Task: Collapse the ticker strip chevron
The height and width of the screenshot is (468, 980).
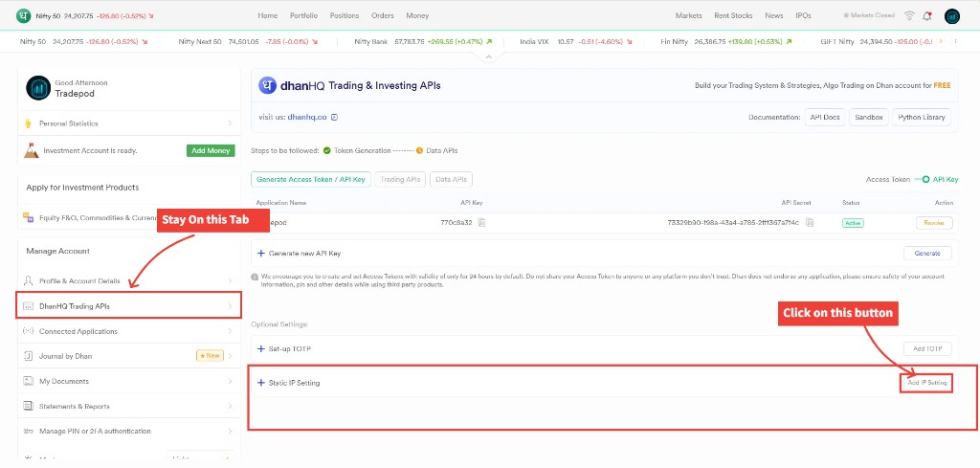Action: (489, 56)
